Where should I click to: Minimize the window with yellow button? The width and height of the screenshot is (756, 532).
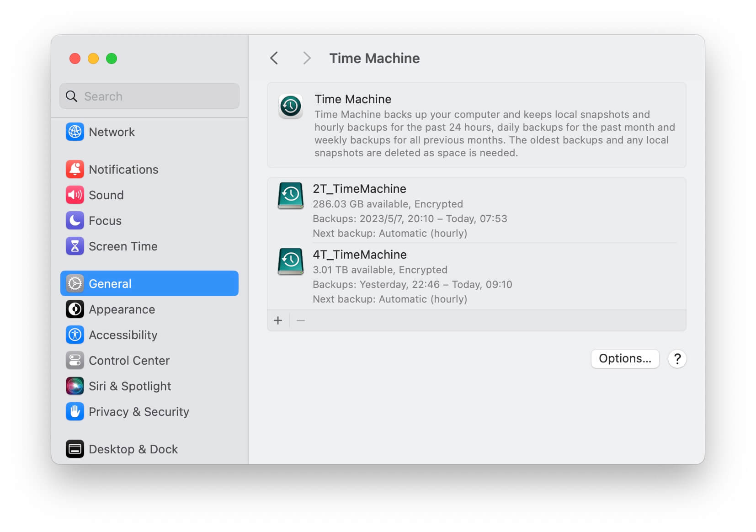point(93,59)
